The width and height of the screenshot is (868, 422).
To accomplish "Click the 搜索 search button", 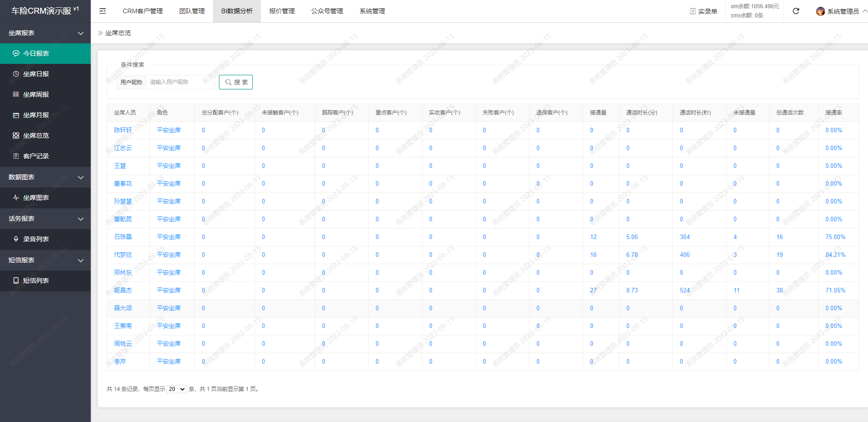I will coord(236,82).
